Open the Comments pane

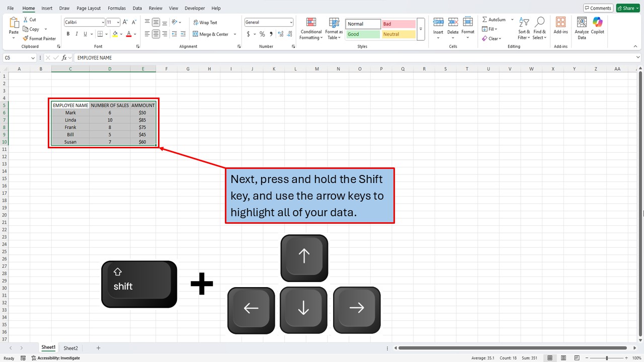point(598,8)
